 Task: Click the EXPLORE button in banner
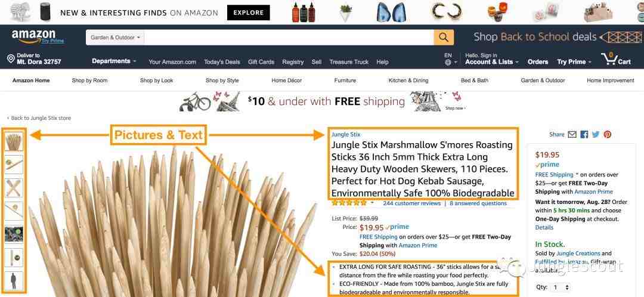249,13
